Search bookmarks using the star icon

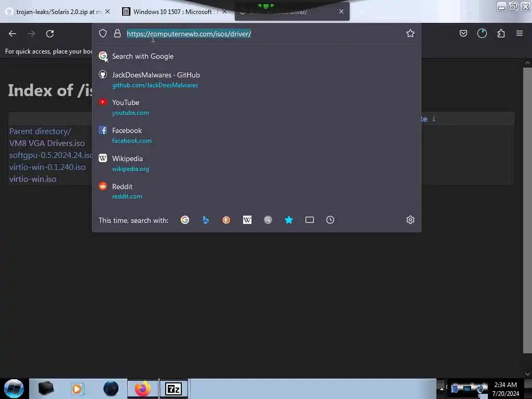coord(289,220)
